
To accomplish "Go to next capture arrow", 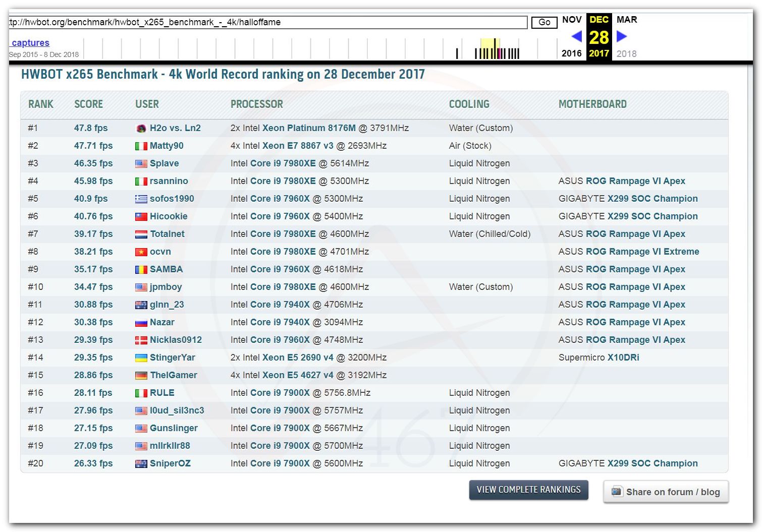I will pyautogui.click(x=622, y=36).
